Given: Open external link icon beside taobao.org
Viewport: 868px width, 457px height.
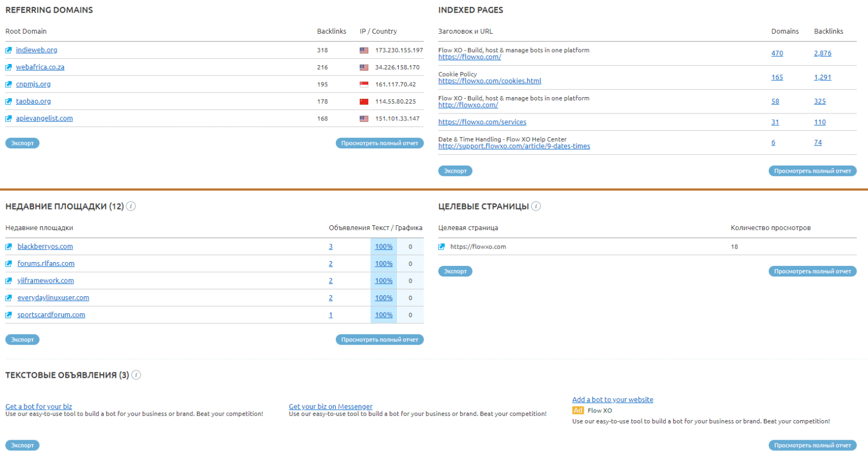Looking at the screenshot, I should tap(9, 101).
